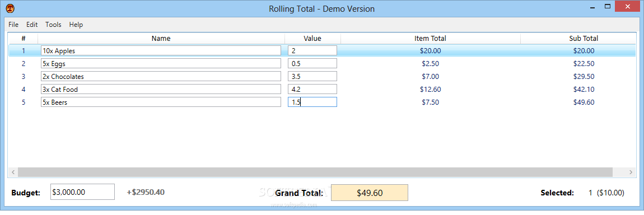Open the File menu
644x215 pixels.
[x=13, y=25]
